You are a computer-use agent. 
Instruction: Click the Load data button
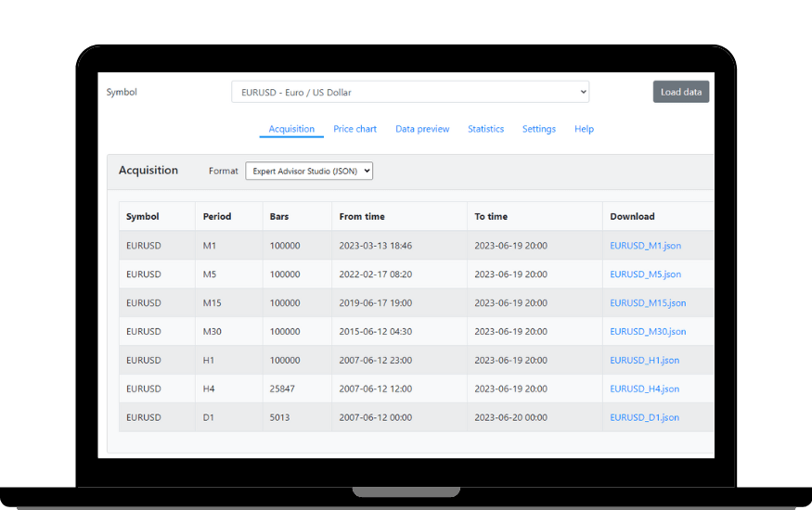click(x=680, y=92)
